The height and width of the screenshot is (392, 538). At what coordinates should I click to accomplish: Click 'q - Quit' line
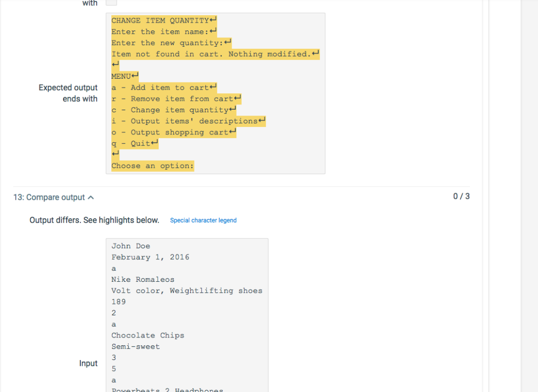(134, 144)
